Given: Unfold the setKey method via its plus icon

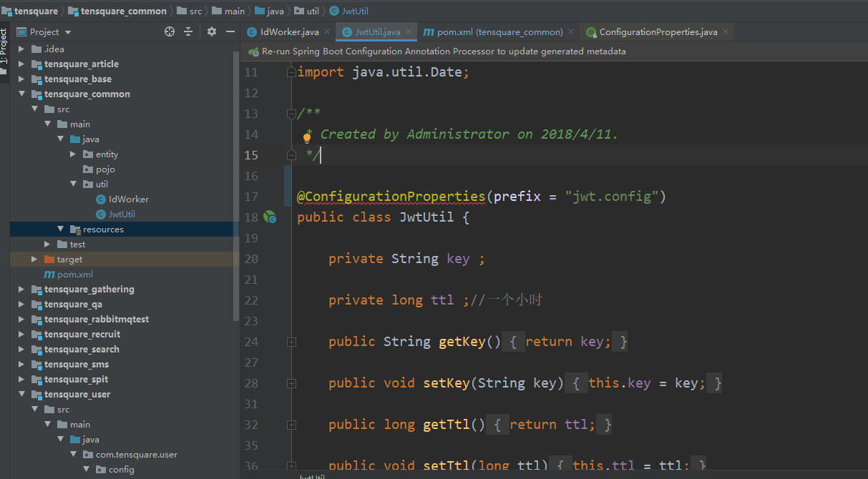Looking at the screenshot, I should (x=291, y=382).
